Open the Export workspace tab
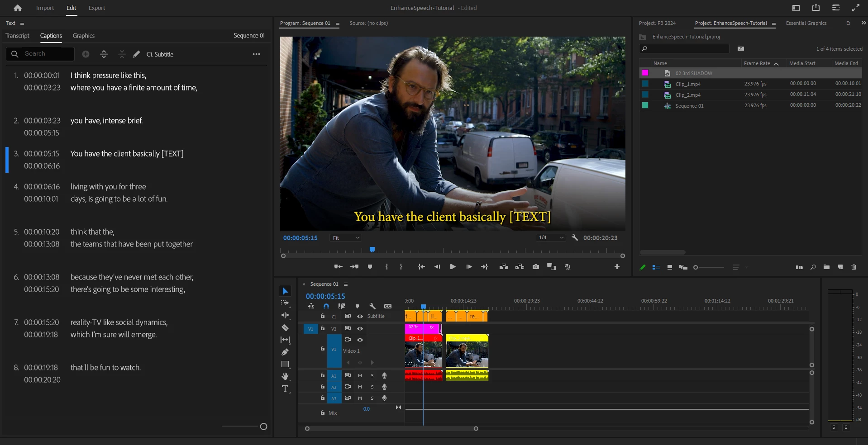 [x=96, y=8]
